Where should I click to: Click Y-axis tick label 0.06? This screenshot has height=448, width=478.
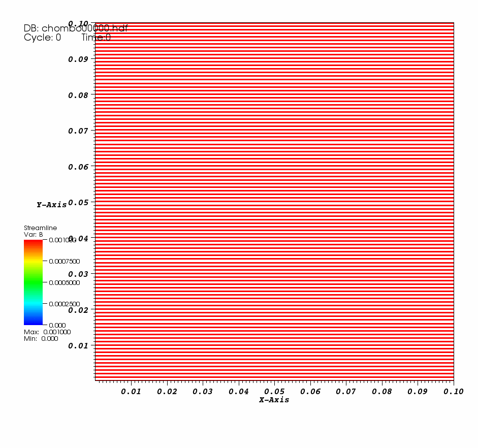coord(78,167)
